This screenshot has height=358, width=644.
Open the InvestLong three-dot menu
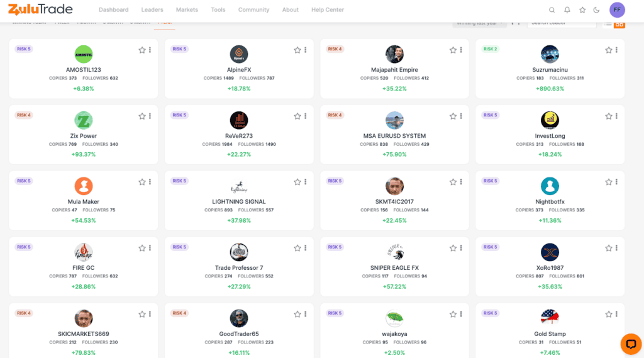click(x=616, y=116)
